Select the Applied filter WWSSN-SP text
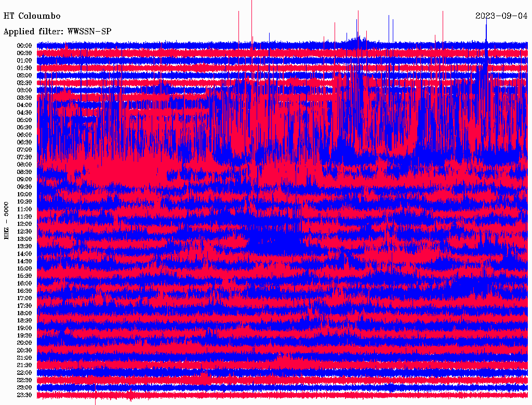The width and height of the screenshot is (532, 405). pos(57,32)
